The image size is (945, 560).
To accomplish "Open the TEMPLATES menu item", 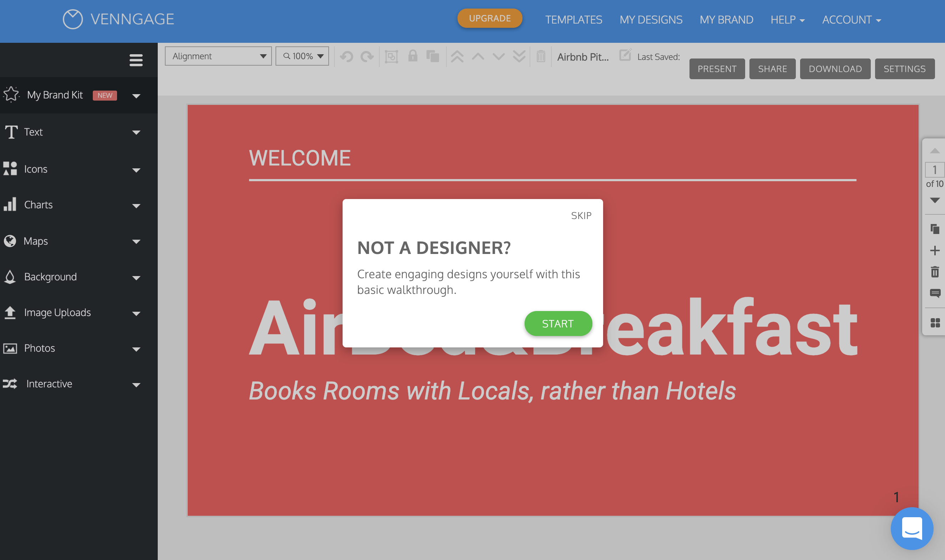I will click(573, 20).
